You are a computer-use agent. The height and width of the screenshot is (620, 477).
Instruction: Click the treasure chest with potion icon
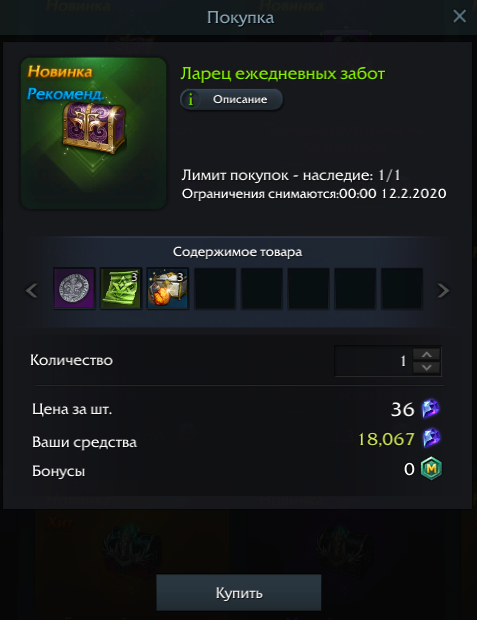(168, 289)
